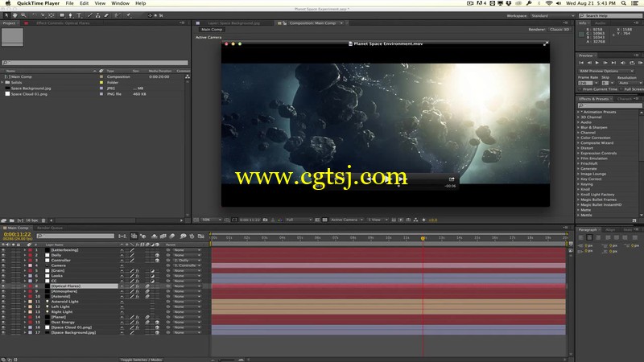Toggle the Draft 3D timeline icon
The height and width of the screenshot is (362, 644).
point(143,236)
